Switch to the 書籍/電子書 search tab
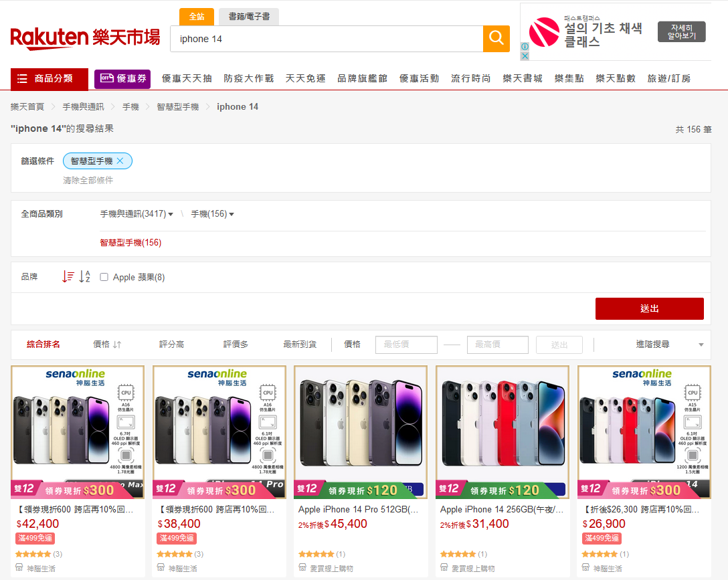Image resolution: width=728 pixels, height=580 pixels. (249, 17)
